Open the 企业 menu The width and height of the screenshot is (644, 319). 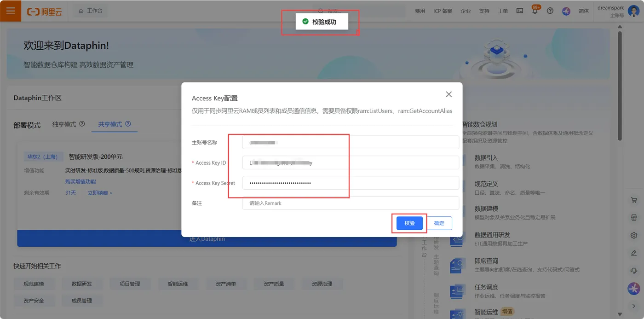tap(466, 11)
